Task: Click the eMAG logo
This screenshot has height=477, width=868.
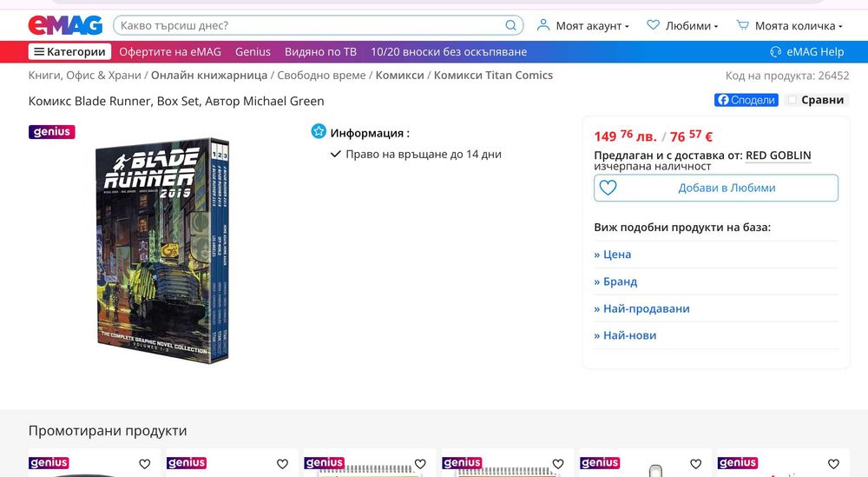Action: pyautogui.click(x=65, y=25)
